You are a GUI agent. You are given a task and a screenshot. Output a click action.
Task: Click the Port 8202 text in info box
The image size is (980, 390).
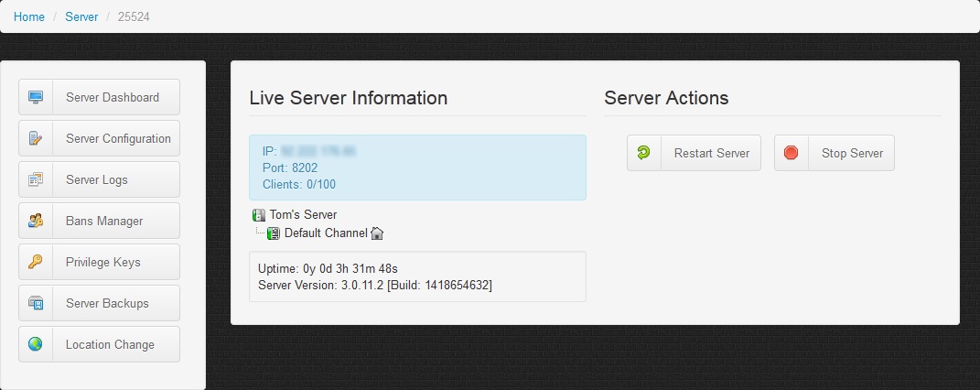(x=290, y=168)
